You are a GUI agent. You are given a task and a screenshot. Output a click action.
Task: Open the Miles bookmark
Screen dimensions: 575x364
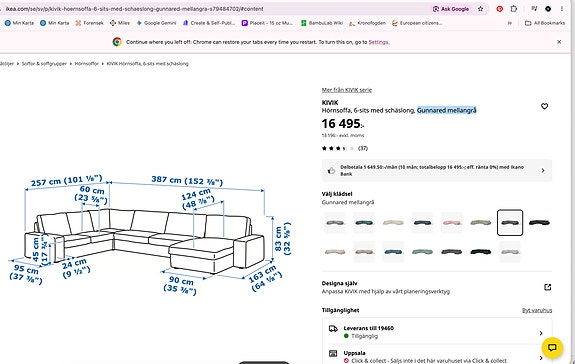tap(120, 23)
